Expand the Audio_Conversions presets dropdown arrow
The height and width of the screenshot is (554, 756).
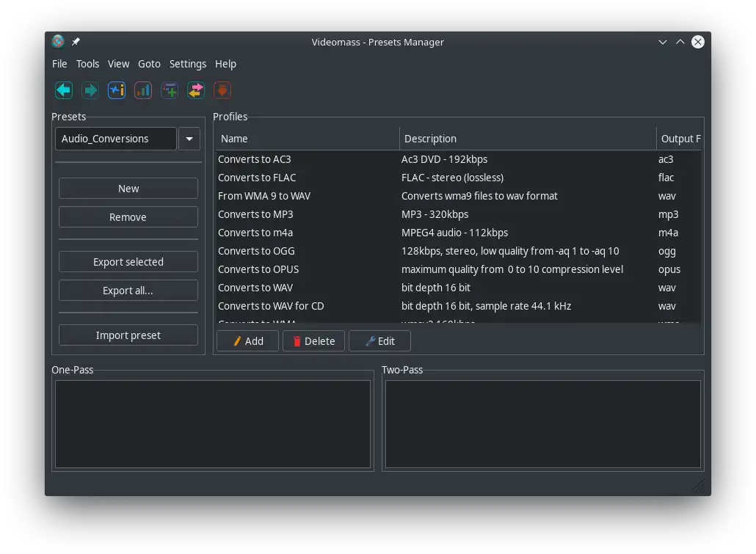189,139
